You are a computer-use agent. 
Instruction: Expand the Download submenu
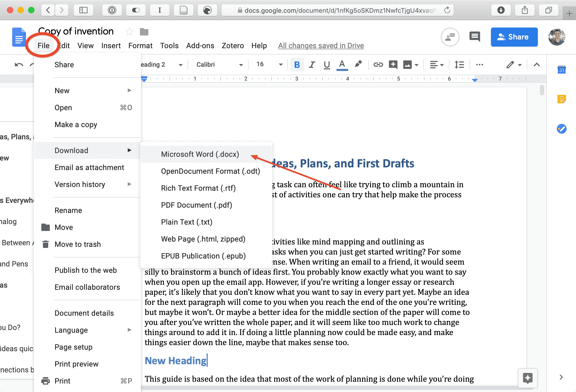pyautogui.click(x=87, y=150)
